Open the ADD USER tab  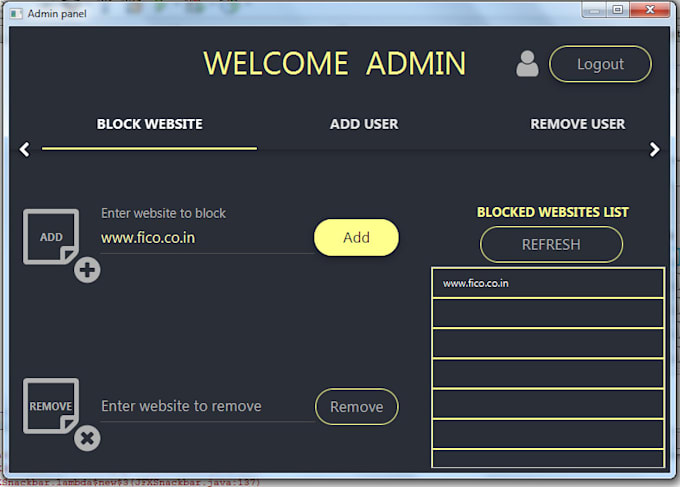pyautogui.click(x=364, y=124)
